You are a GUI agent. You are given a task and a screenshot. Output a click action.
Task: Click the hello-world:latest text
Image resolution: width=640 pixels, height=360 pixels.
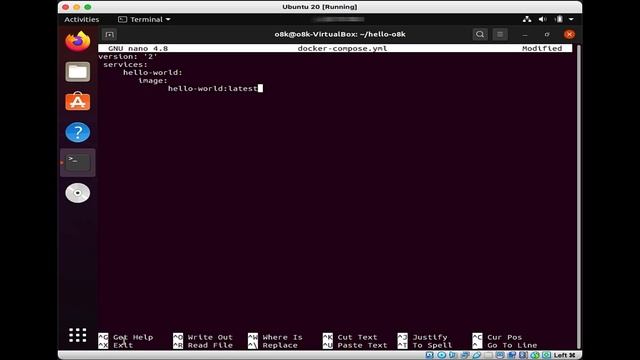coord(213,88)
